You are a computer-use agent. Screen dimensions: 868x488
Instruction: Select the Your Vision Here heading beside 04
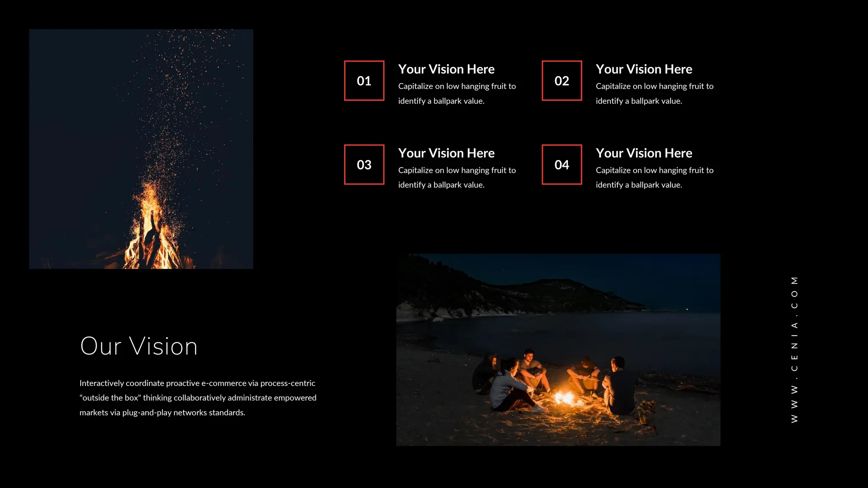pos(644,153)
